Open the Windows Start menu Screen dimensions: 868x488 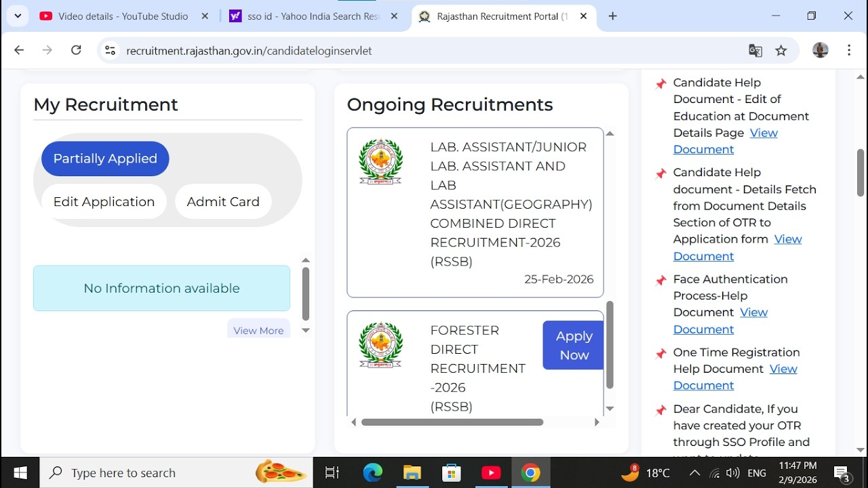(x=20, y=472)
